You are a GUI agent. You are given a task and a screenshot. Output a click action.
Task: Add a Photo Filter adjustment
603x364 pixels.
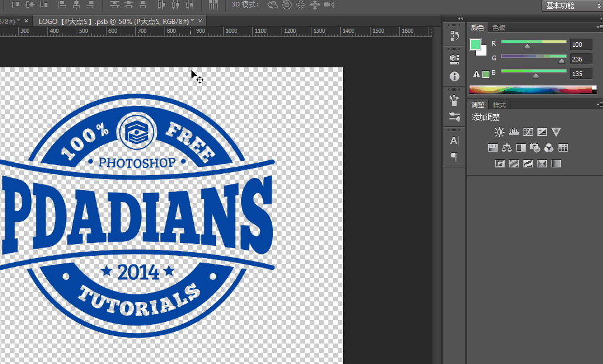535,148
